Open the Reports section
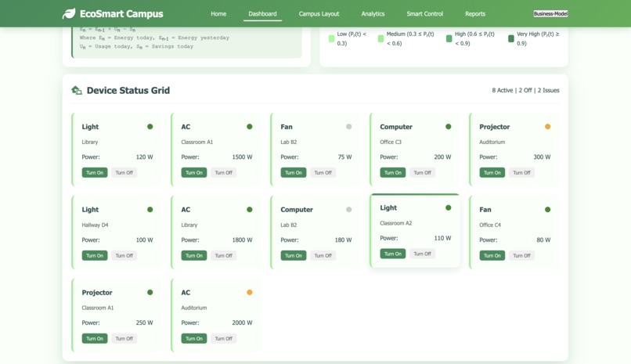 [x=475, y=13]
